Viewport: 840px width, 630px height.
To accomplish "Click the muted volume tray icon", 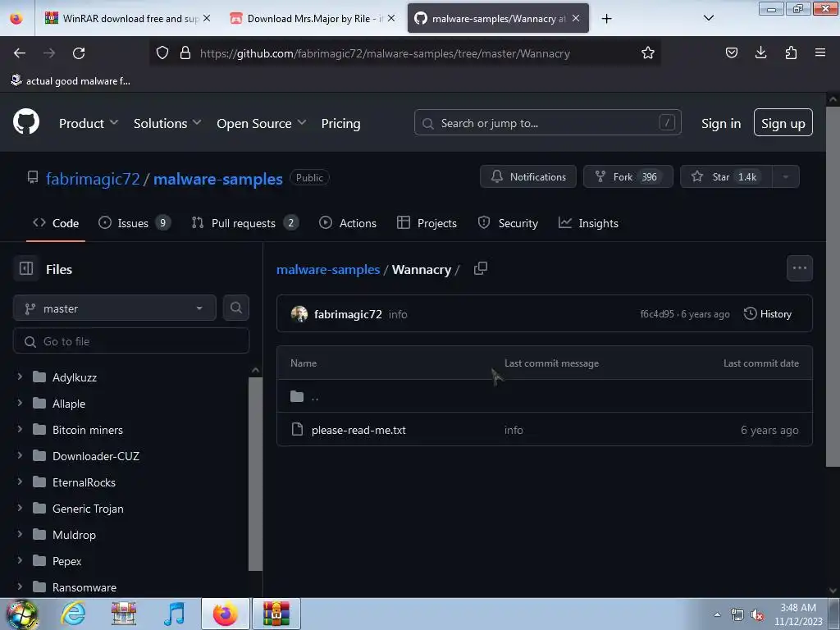I will tap(757, 615).
